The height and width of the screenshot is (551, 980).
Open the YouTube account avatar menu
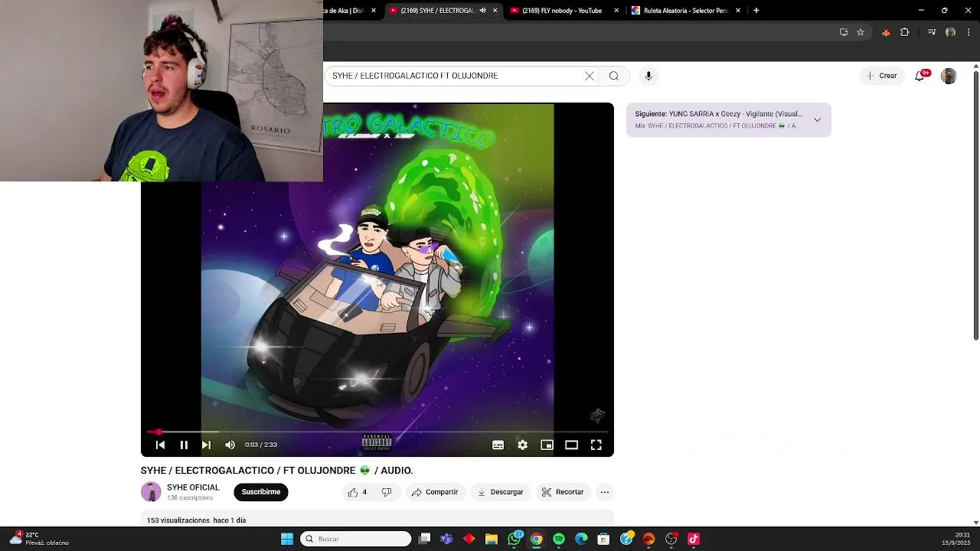949,76
